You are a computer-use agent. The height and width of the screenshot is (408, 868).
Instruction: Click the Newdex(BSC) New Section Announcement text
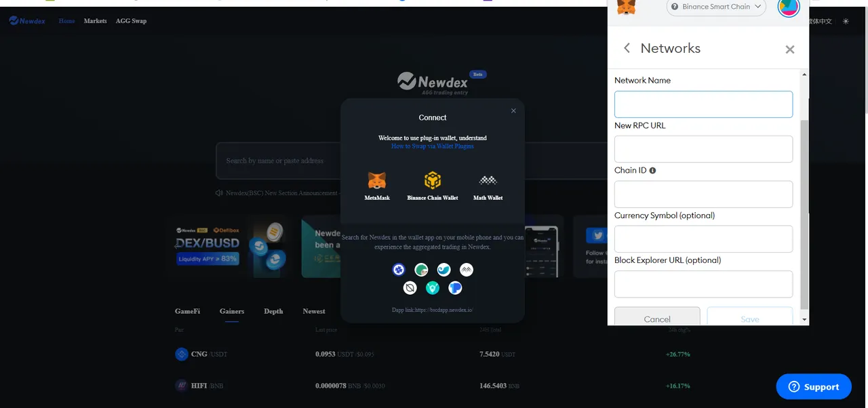281,193
